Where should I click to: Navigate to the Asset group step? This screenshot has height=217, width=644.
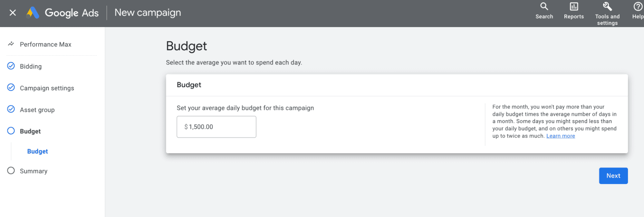[x=37, y=110]
